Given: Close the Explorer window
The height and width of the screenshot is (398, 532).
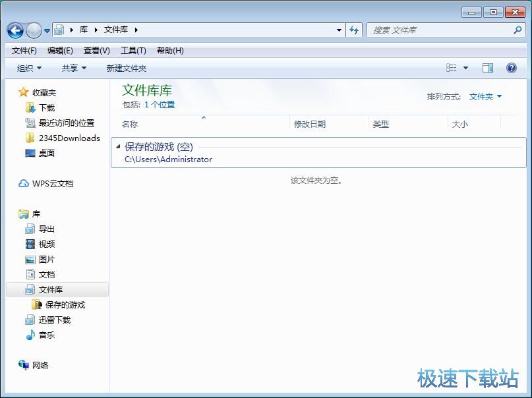Looking at the screenshot, I should 515,13.
